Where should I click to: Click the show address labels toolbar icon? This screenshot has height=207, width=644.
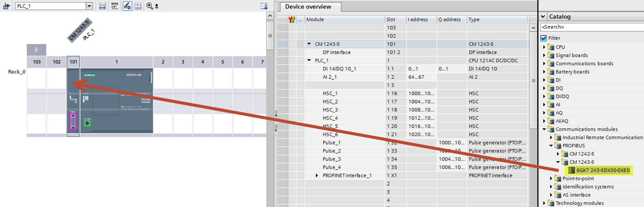pos(102,6)
